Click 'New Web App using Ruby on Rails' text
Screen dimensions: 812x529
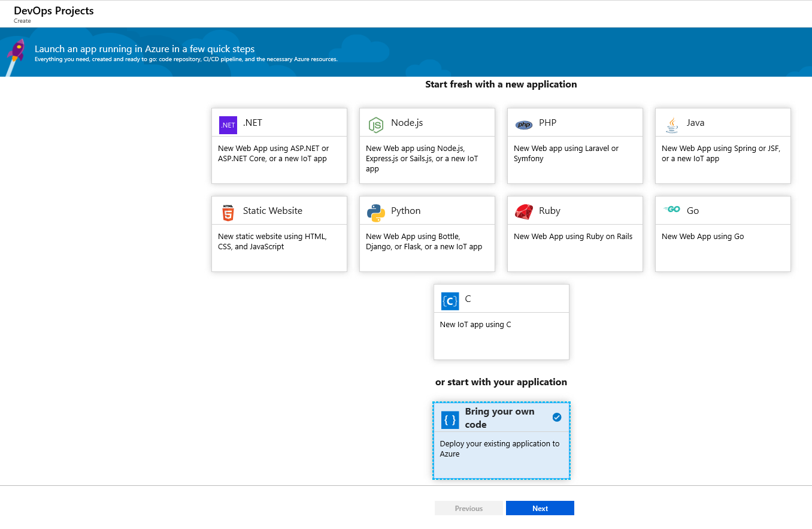click(573, 237)
